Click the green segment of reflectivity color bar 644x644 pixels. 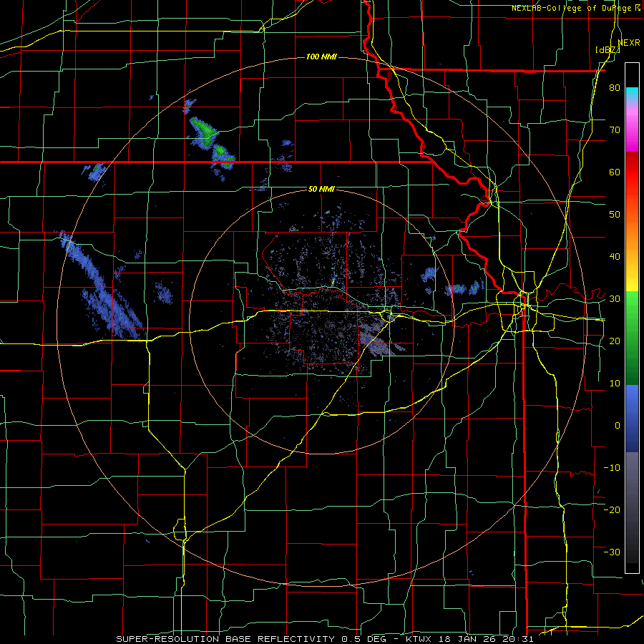632,338
